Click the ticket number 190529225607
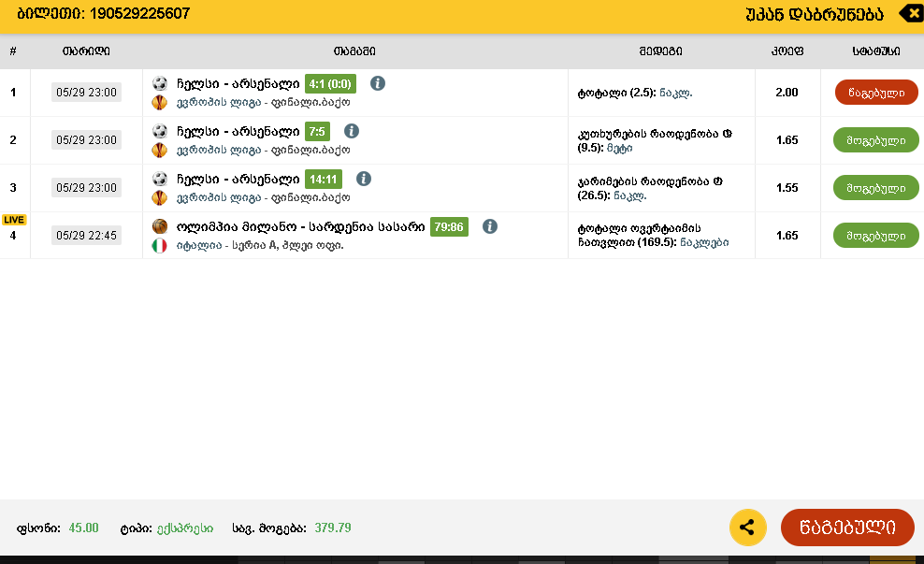 (x=139, y=13)
